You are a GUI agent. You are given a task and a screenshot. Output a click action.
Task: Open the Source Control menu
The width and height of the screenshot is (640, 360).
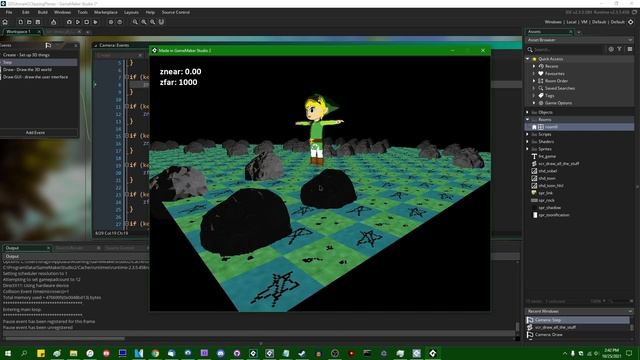176,12
